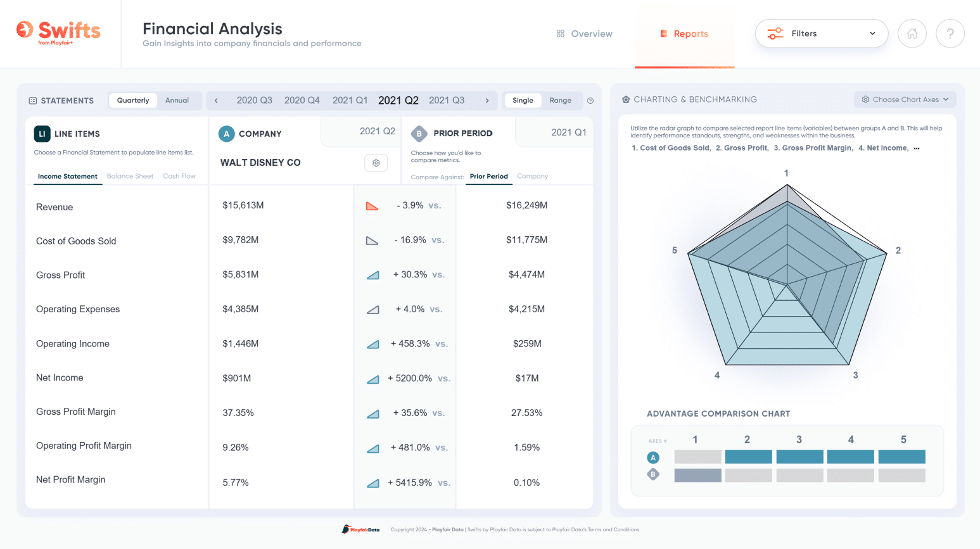The height and width of the screenshot is (549, 980).
Task: Click the Swifts logo
Action: 58,32
